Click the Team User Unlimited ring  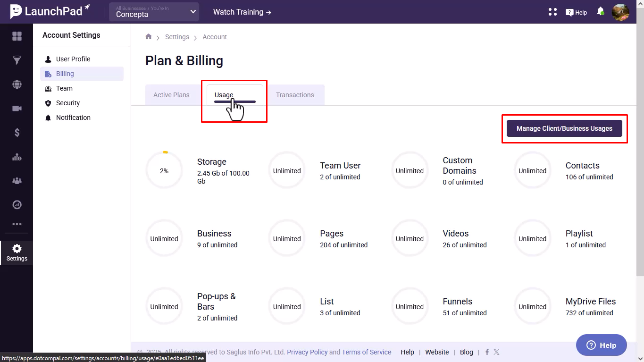287,171
